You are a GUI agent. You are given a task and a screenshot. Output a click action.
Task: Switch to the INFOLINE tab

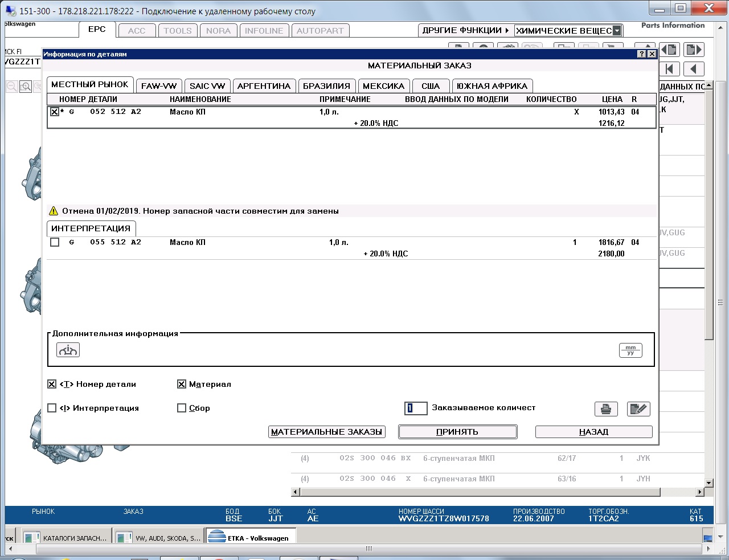coord(264,31)
